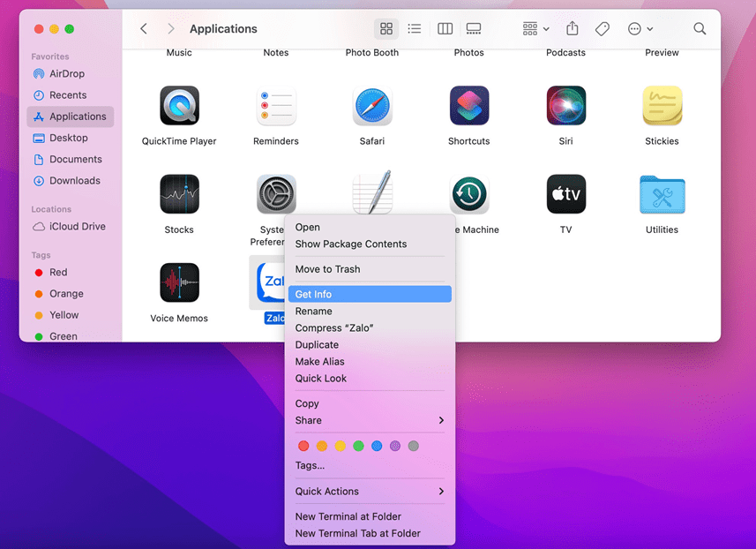Switch to column view in toolbar
This screenshot has width=756, height=549.
tap(445, 29)
